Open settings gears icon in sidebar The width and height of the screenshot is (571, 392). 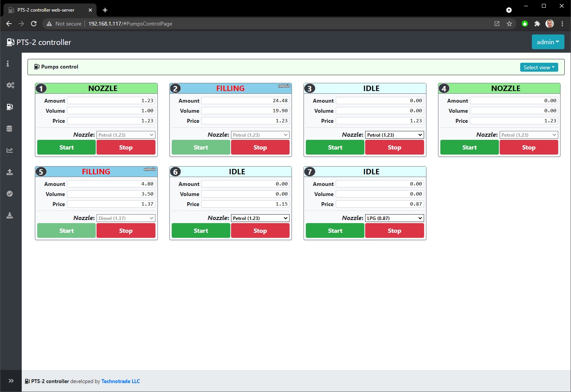pos(10,85)
